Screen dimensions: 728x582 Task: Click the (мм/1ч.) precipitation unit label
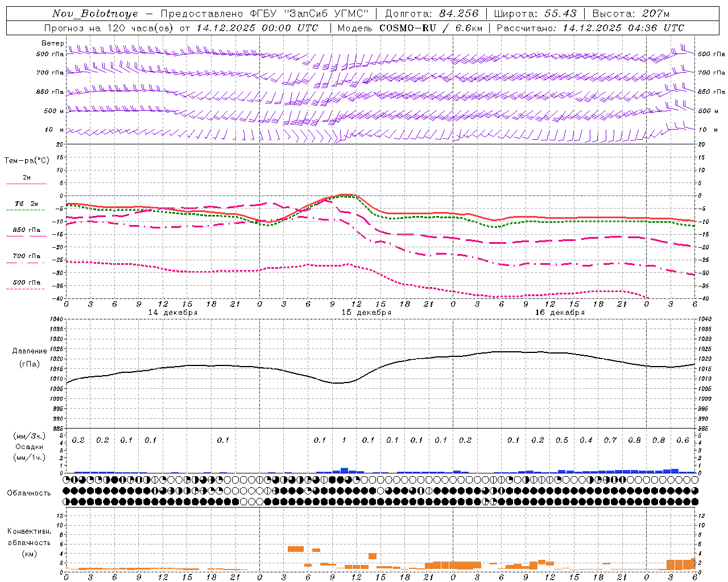29,458
